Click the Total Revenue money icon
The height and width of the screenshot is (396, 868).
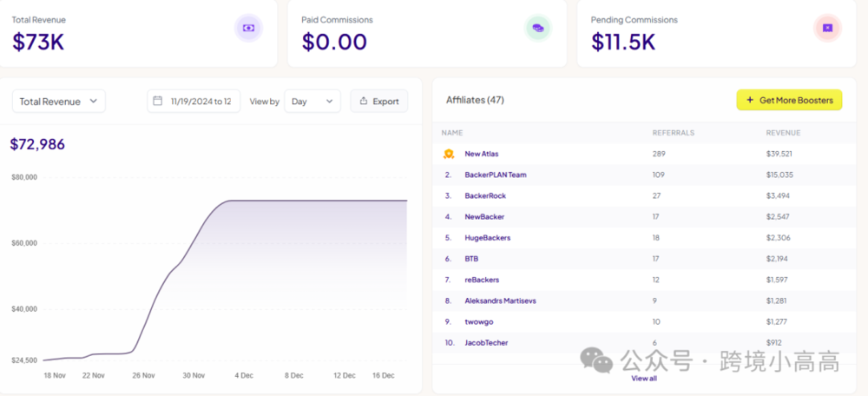click(x=248, y=28)
